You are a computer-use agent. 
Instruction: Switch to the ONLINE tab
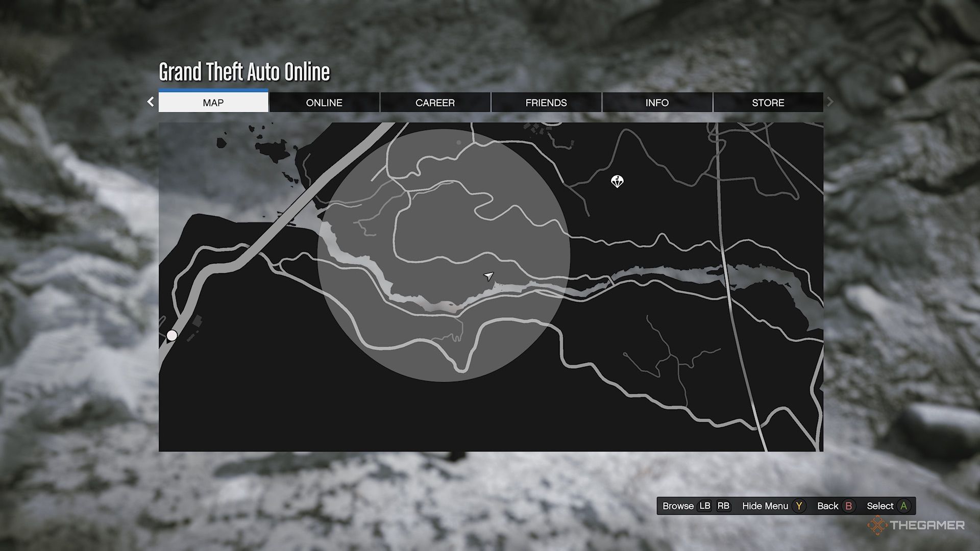(x=324, y=103)
